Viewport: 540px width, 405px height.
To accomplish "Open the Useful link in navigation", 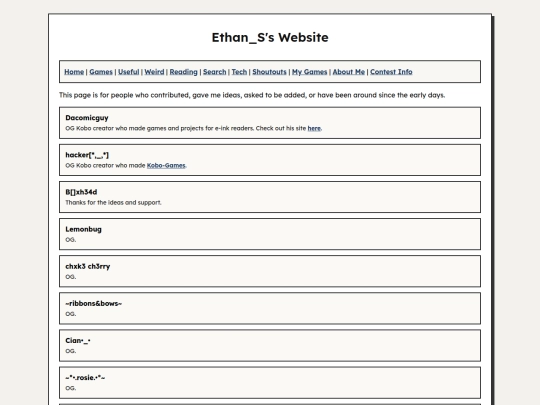I will point(128,72).
